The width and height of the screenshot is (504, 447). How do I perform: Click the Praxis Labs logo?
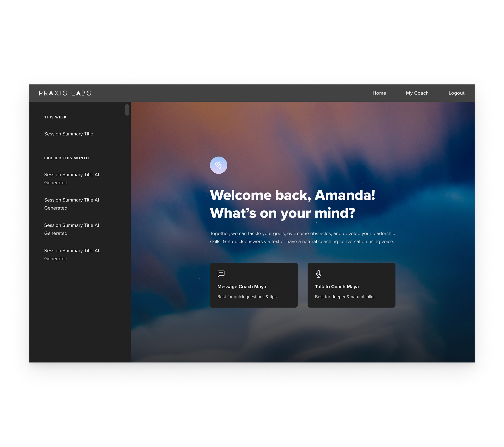click(65, 93)
